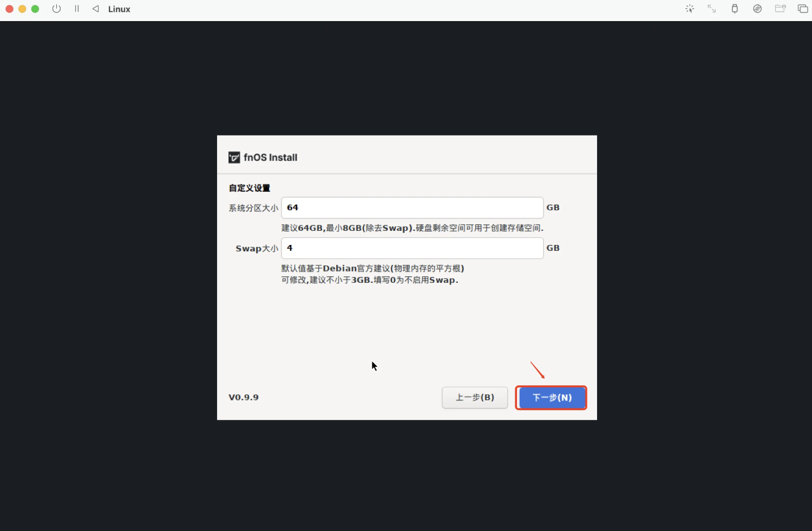Viewport: 812px width, 531px height.
Task: Click the Swap size input field
Action: click(x=412, y=248)
